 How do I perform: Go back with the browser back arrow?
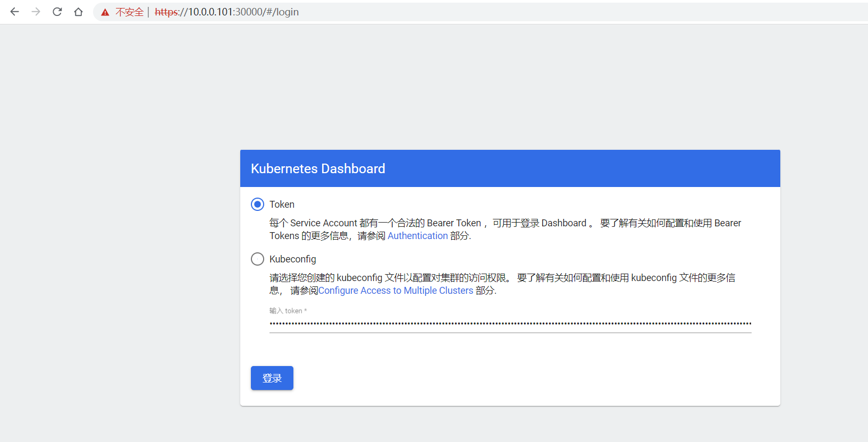[x=14, y=12]
